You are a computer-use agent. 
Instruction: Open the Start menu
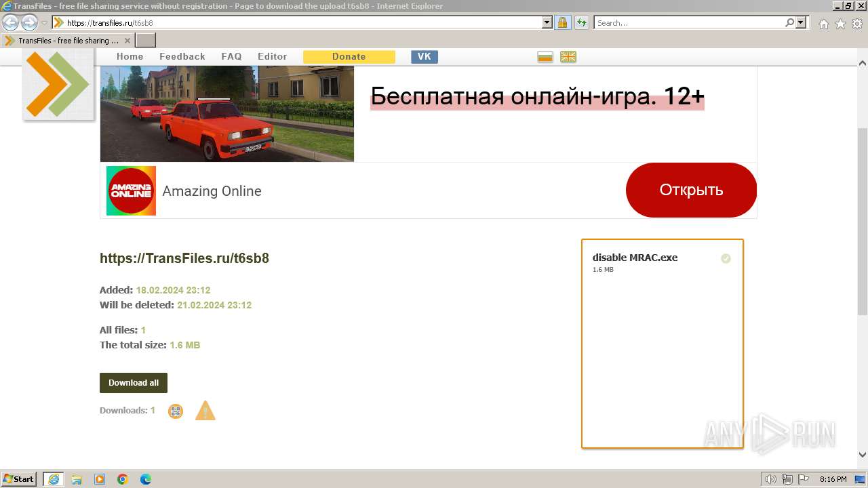coord(19,479)
